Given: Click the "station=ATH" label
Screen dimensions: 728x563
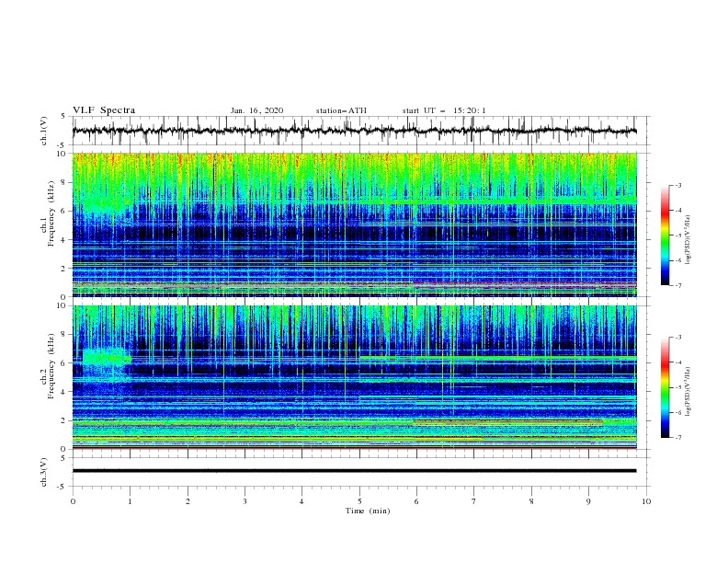Looking at the screenshot, I should point(341,110).
